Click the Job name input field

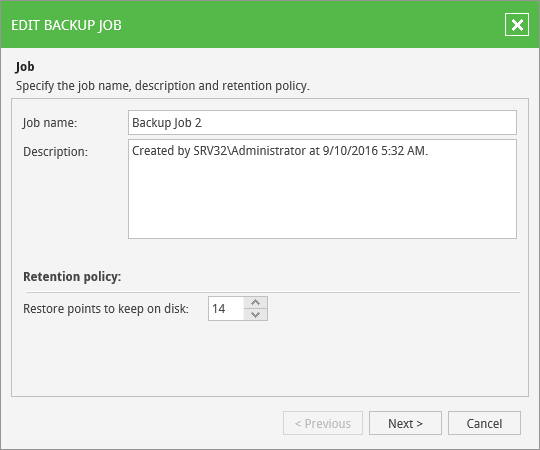coord(322,123)
